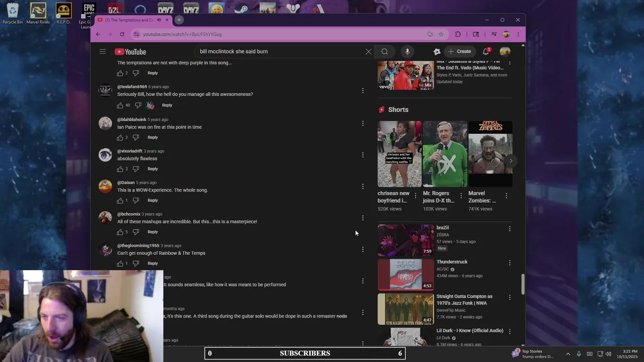644x362 pixels.
Task: Clear the search box text
Action: point(368,51)
